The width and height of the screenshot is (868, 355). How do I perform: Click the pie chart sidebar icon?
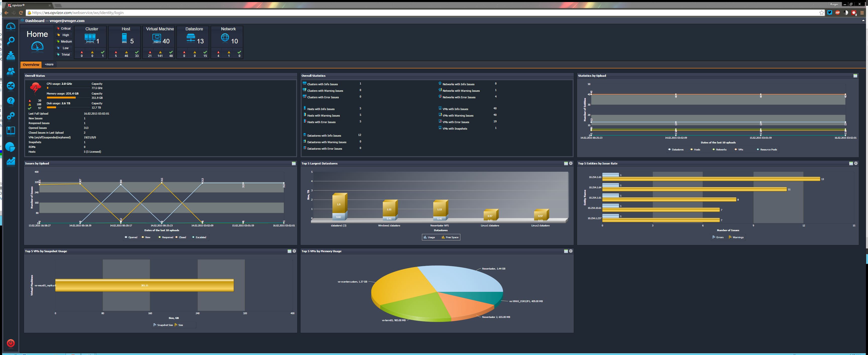click(x=11, y=147)
